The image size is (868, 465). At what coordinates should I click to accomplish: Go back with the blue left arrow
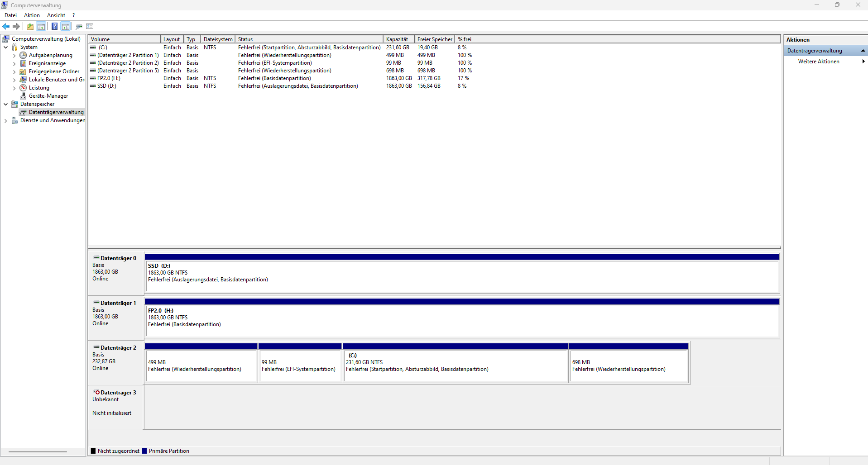click(x=6, y=26)
